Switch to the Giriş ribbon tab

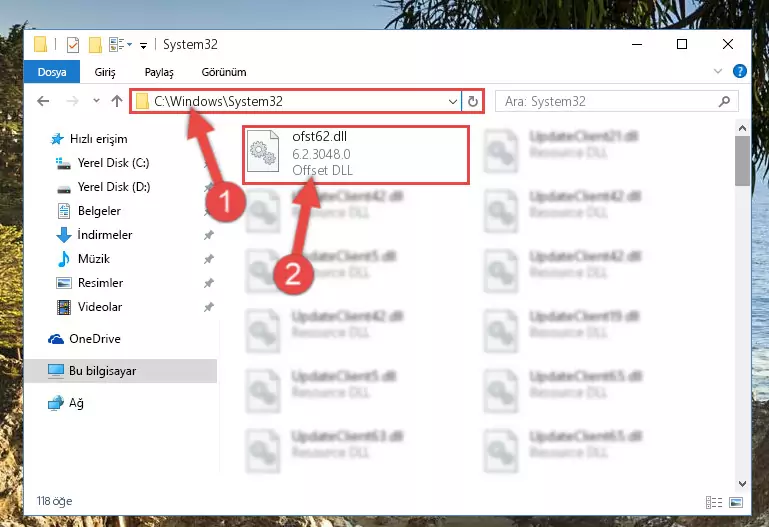tap(105, 72)
